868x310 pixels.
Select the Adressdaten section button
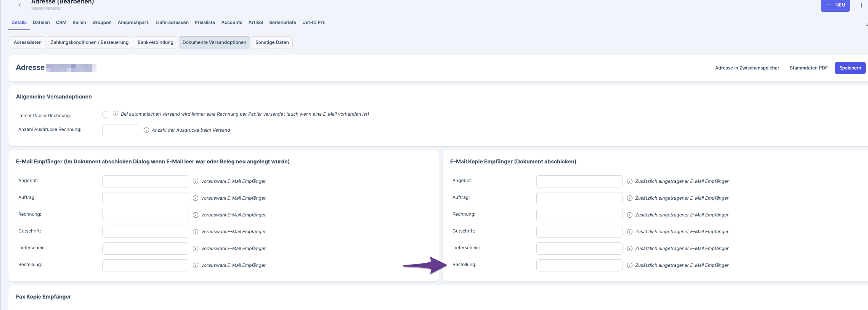point(27,42)
